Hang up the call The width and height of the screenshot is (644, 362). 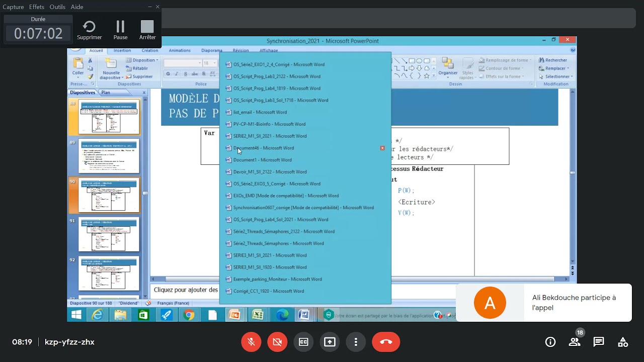[x=386, y=342]
